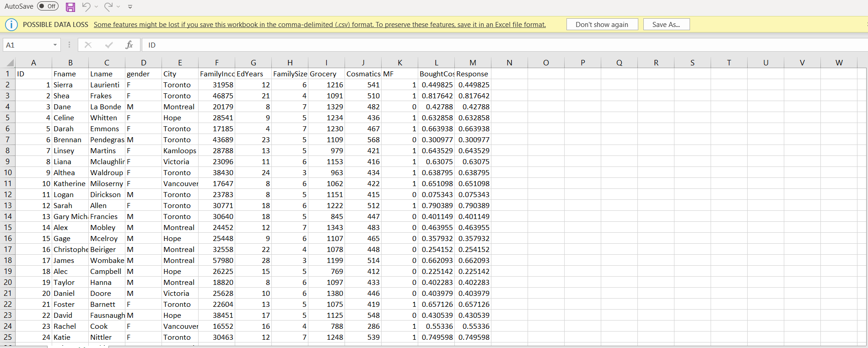Click the Save As... button

point(666,25)
